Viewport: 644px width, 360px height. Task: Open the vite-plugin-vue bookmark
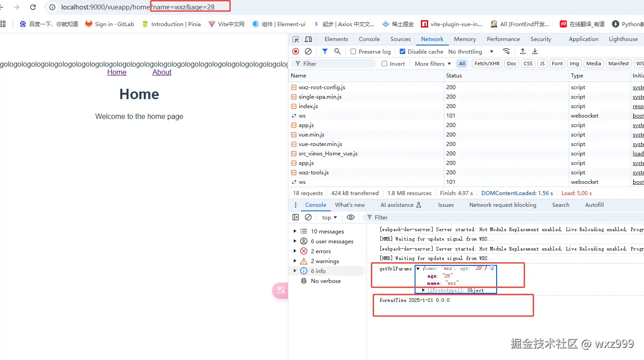[x=452, y=24]
